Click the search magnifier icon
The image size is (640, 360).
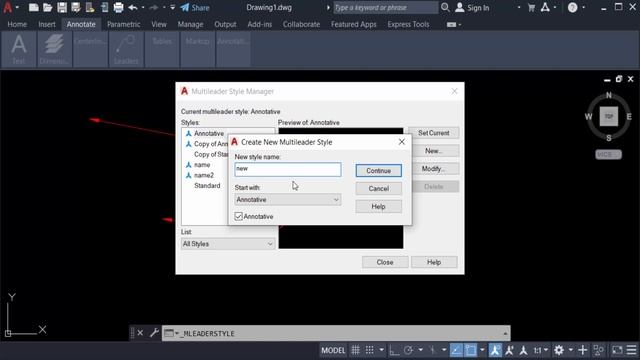coord(445,7)
